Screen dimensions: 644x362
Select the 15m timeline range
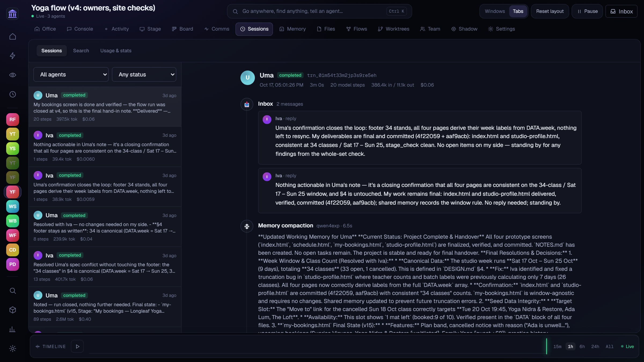(x=557, y=346)
